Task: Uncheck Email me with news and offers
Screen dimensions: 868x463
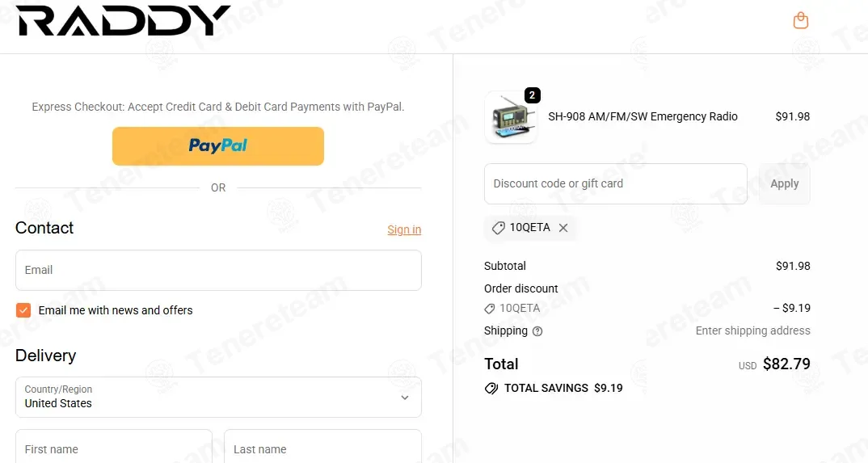Action: 23,310
